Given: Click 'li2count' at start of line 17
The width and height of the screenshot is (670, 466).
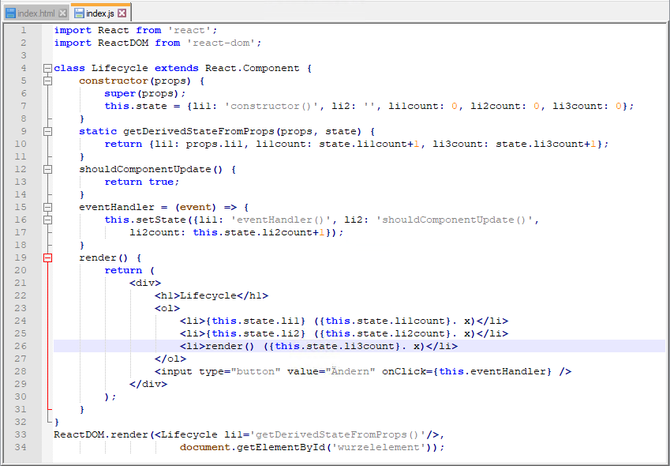Looking at the screenshot, I should (155, 232).
